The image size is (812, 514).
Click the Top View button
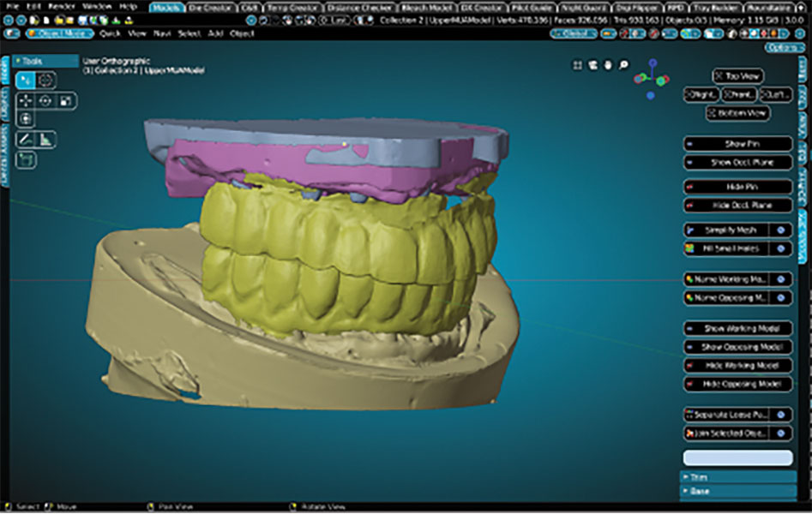coord(737,76)
